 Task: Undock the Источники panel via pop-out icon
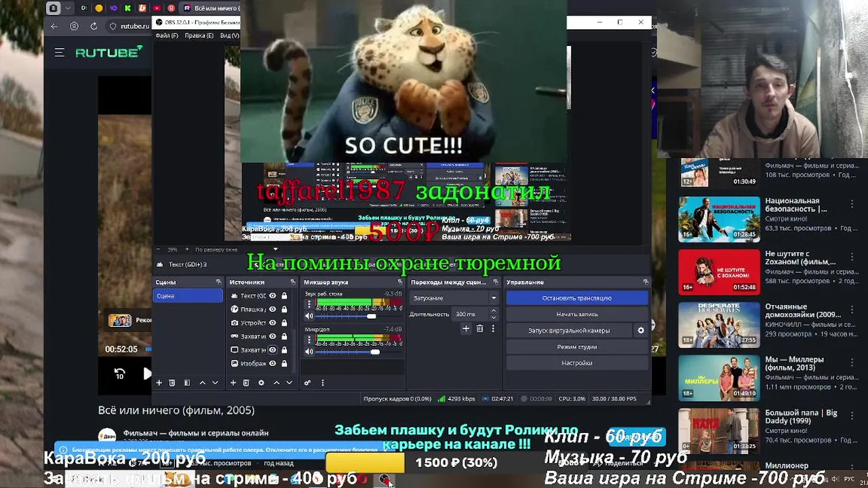[293, 282]
